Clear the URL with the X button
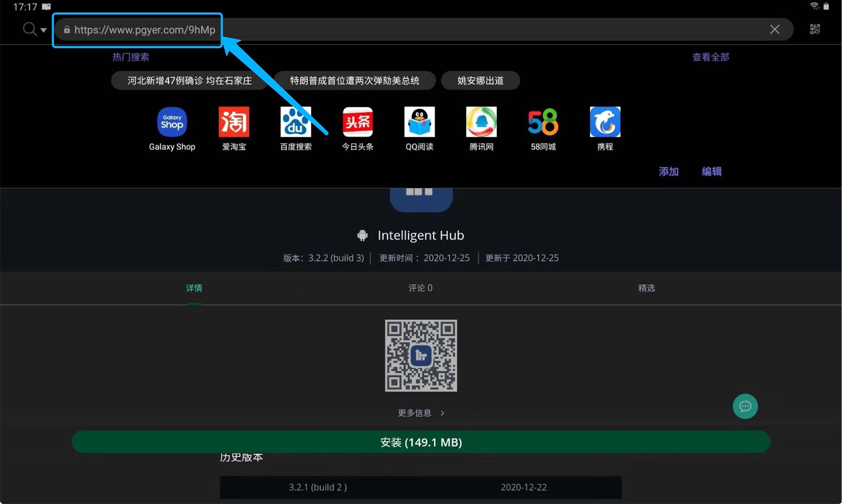842x504 pixels. pos(774,30)
